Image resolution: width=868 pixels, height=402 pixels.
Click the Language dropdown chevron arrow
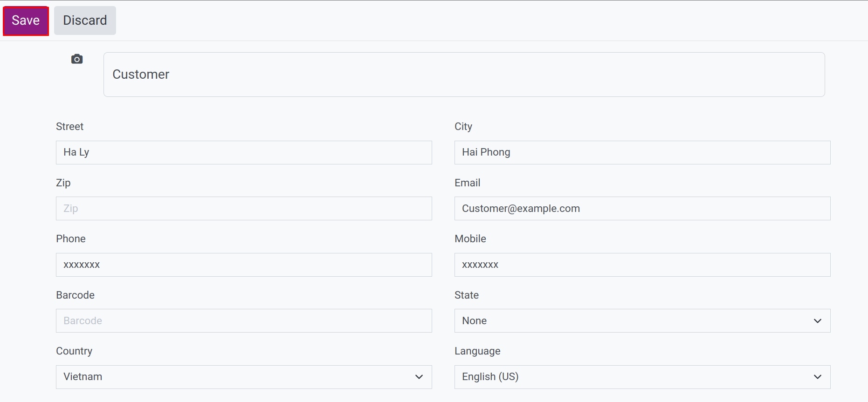(818, 377)
